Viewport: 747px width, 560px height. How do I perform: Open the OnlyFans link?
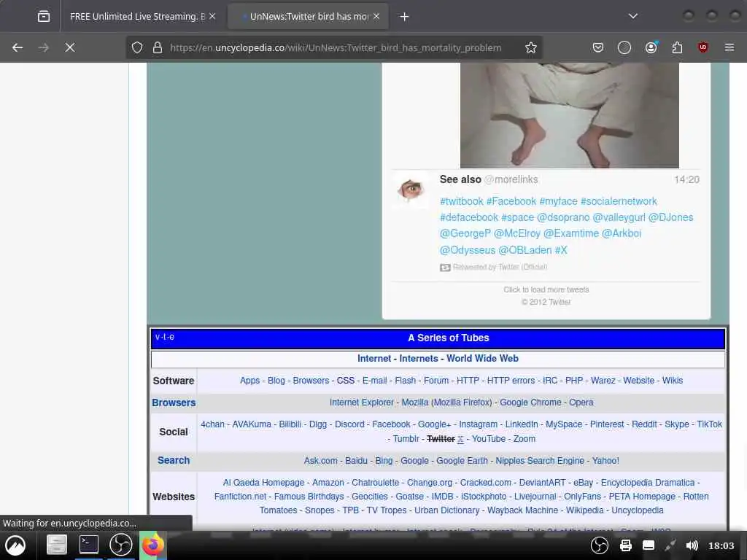pos(582,496)
